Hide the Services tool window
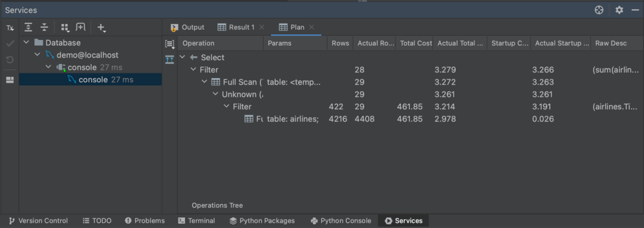This screenshot has height=228, width=644. pyautogui.click(x=635, y=10)
